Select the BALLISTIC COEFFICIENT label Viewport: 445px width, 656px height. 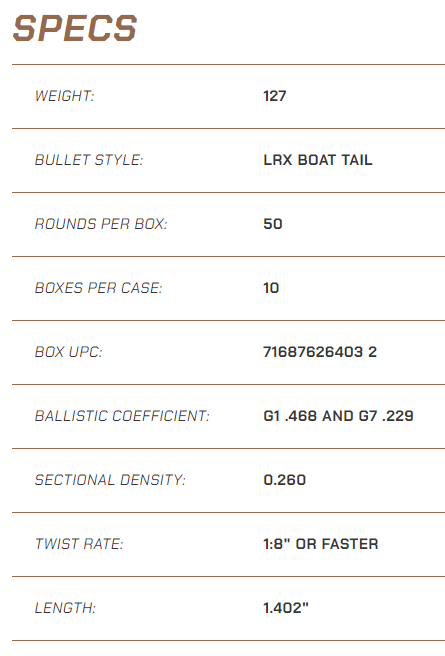pyautogui.click(x=122, y=416)
